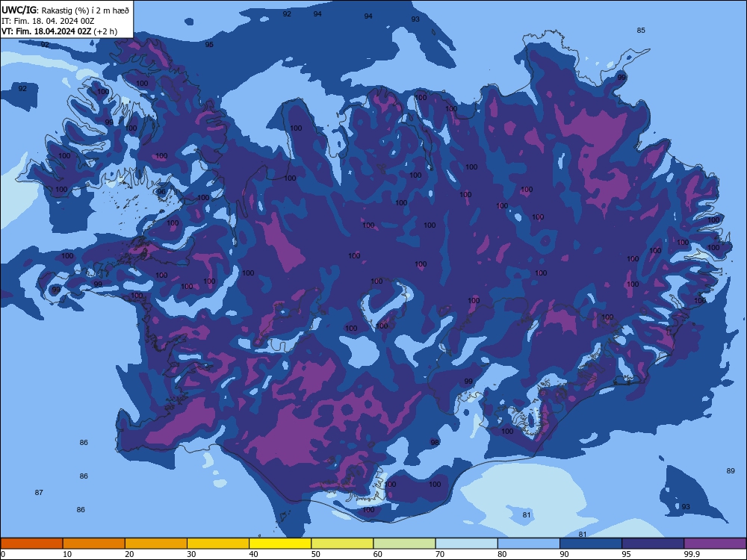Click the 'VT: Fim. 18.04.2024 02Z (+2 h)' line

pyautogui.click(x=60, y=31)
